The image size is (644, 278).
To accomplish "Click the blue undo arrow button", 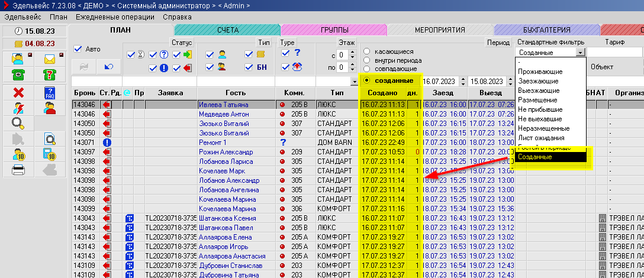I will pos(108,67).
